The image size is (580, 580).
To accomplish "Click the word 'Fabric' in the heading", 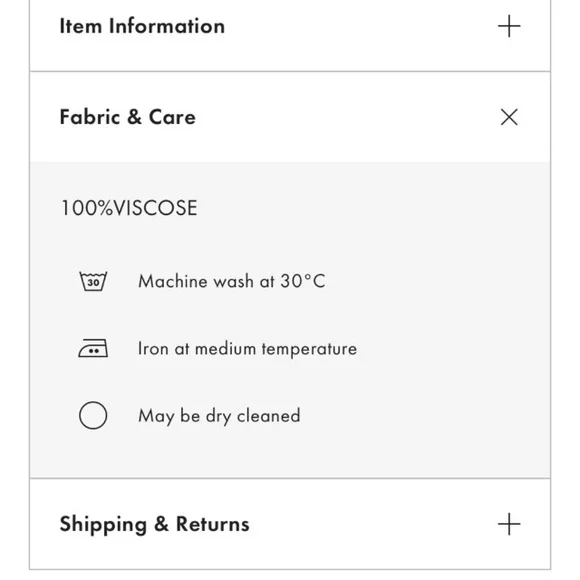I will tap(90, 117).
